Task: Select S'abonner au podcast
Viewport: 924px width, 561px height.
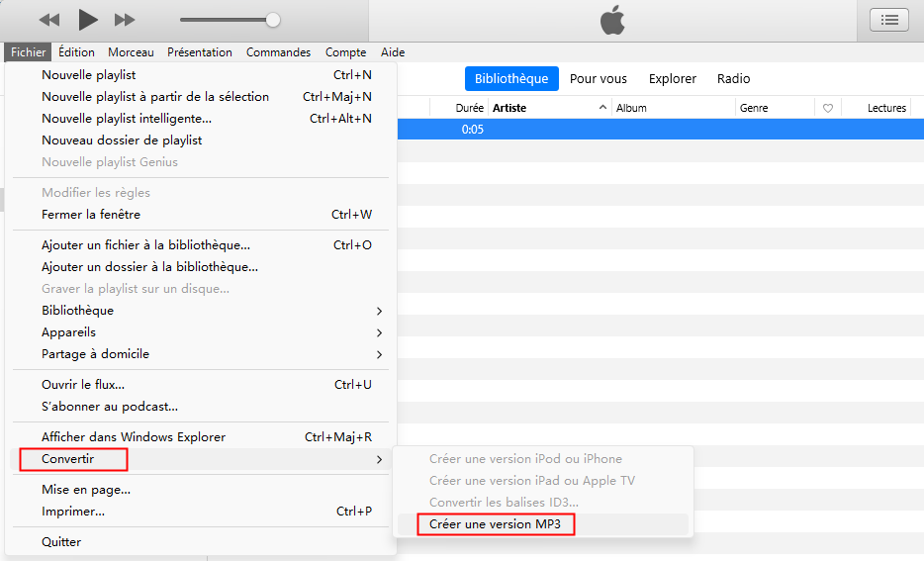Action: (x=201, y=407)
